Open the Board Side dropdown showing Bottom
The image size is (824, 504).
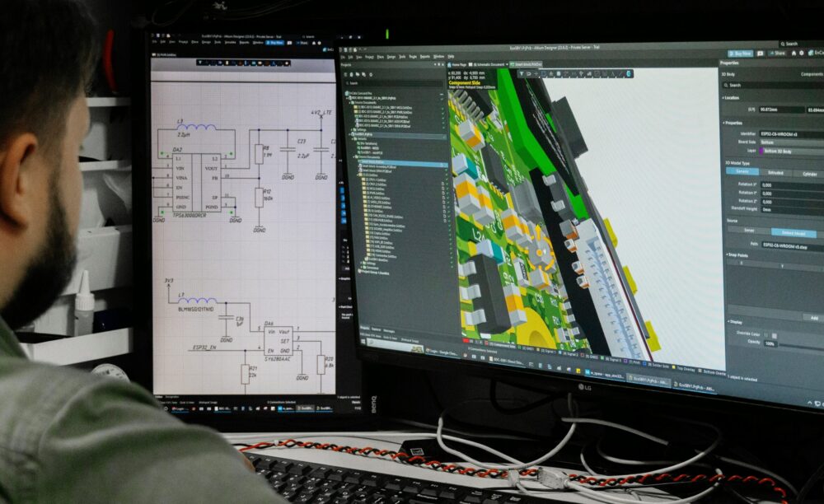pos(793,142)
